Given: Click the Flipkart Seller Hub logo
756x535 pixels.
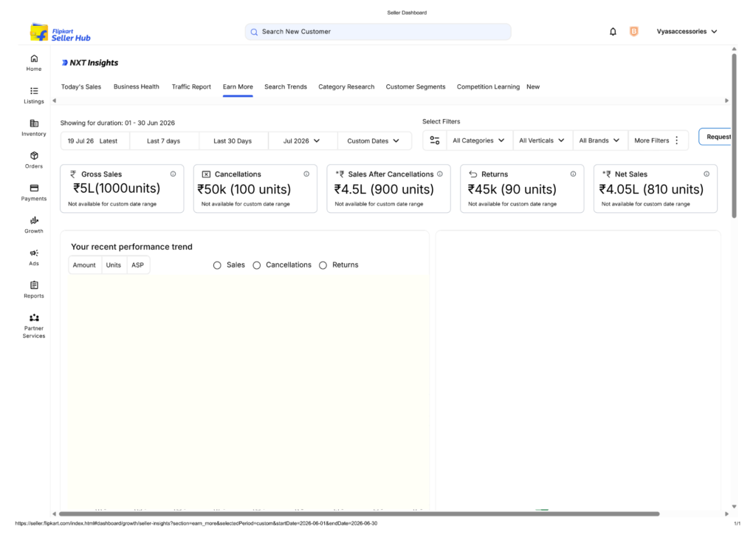Looking at the screenshot, I should tap(61, 33).
